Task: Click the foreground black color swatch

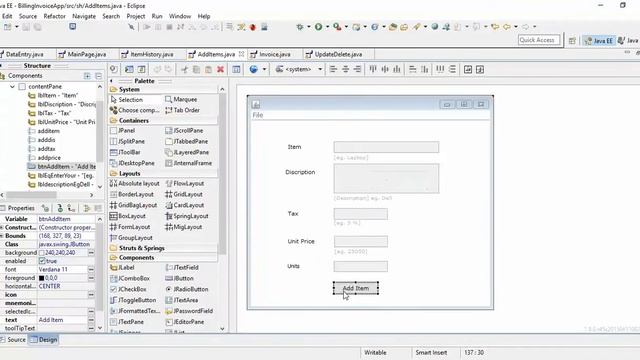Action: pos(42,278)
